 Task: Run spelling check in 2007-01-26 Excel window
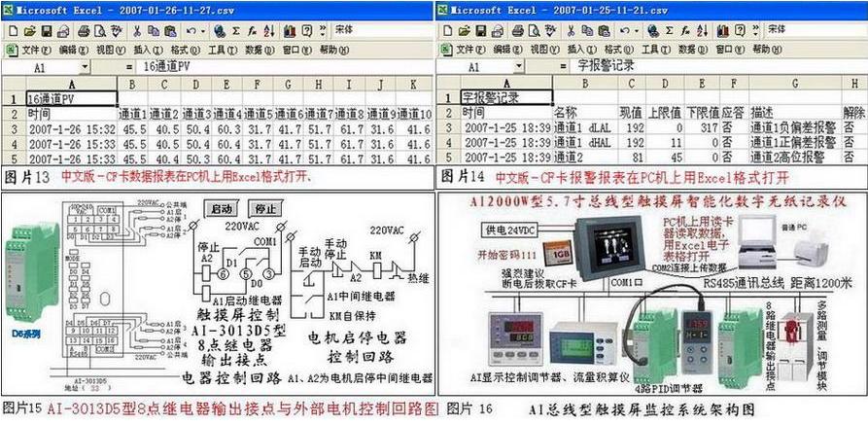pos(117,31)
